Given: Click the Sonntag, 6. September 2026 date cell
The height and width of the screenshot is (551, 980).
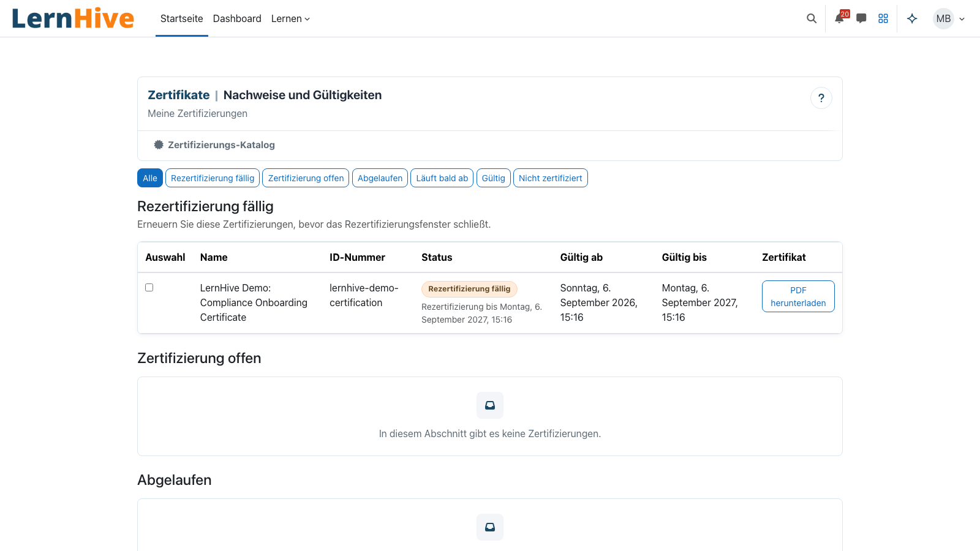Looking at the screenshot, I should coord(598,302).
